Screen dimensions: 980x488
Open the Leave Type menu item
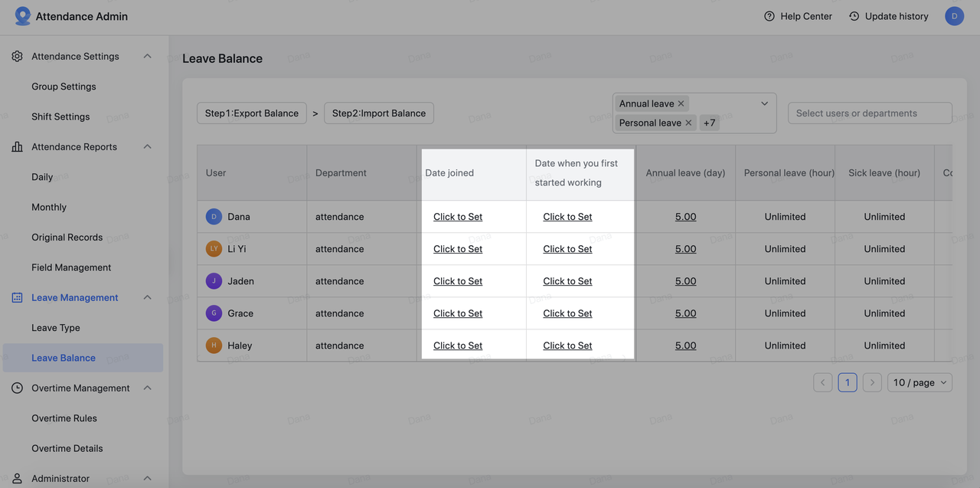click(x=56, y=328)
